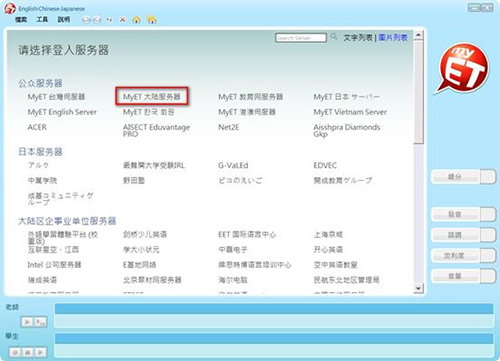Select EET 国际语言中心 server
Viewport: 500px width, 361px height.
247,234
